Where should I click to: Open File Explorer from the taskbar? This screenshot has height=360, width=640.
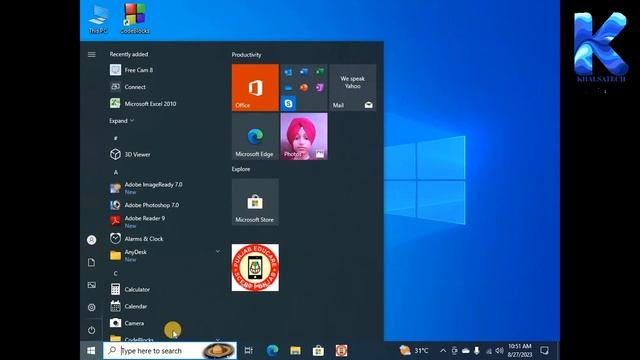(296, 351)
